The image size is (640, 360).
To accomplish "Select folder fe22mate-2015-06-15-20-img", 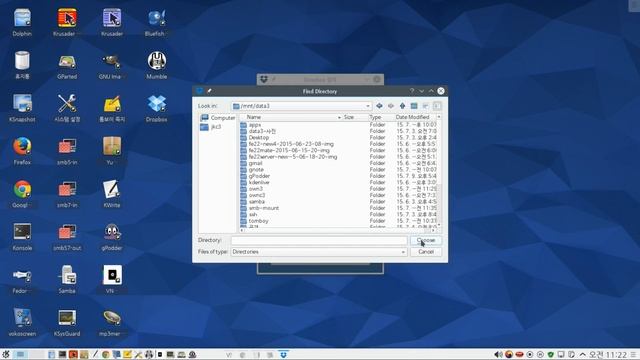I will point(285,150).
